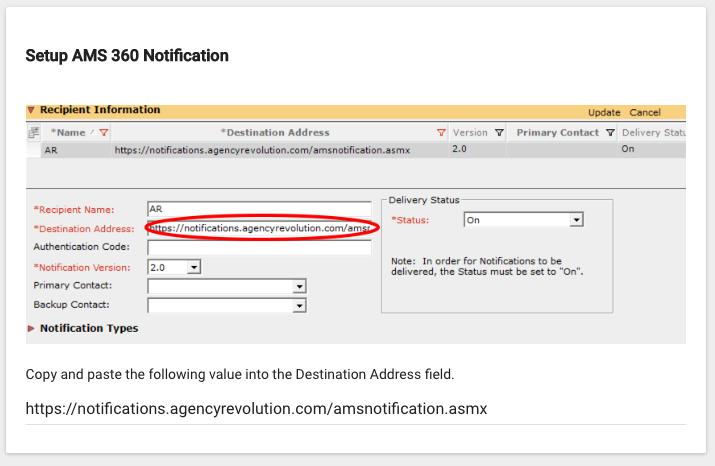Open the Primary Contact dropdown
Viewport: 715px width, 466px height.
(299, 286)
